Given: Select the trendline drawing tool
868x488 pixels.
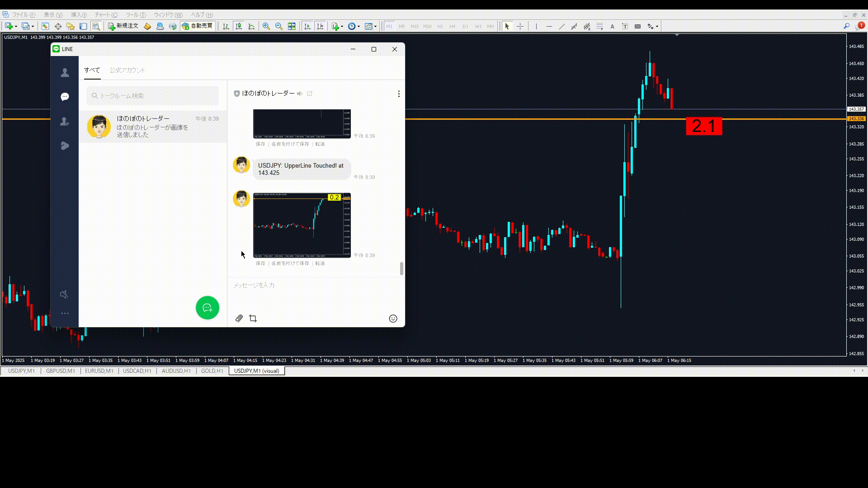Looking at the screenshot, I should (x=561, y=26).
